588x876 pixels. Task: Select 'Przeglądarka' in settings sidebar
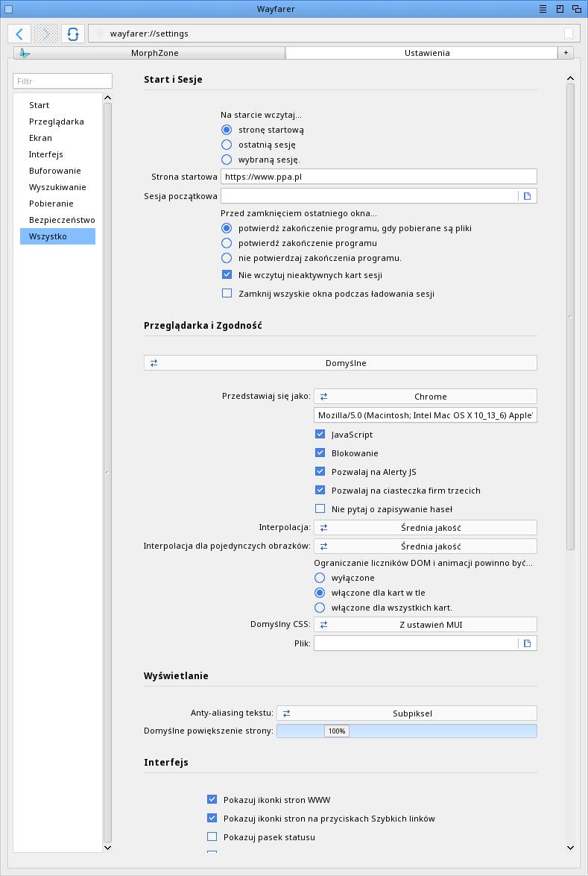click(x=57, y=122)
